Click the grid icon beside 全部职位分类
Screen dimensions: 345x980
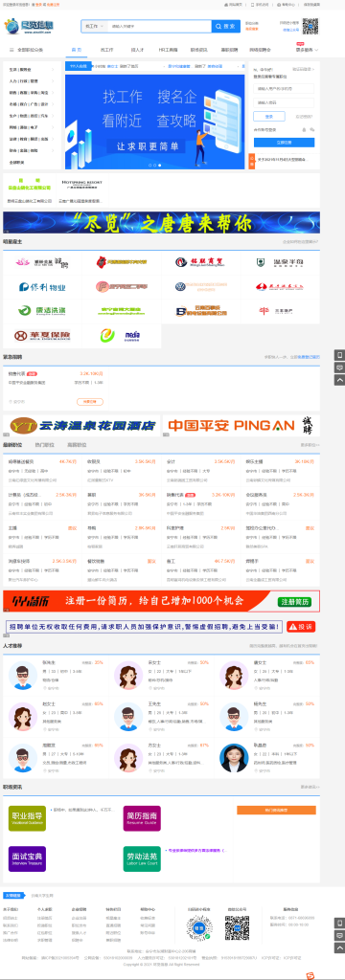pyautogui.click(x=11, y=50)
